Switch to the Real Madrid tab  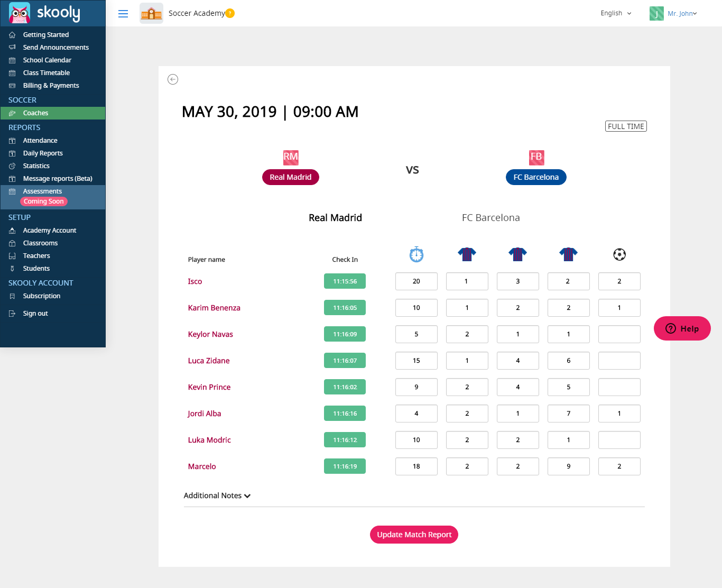point(335,218)
